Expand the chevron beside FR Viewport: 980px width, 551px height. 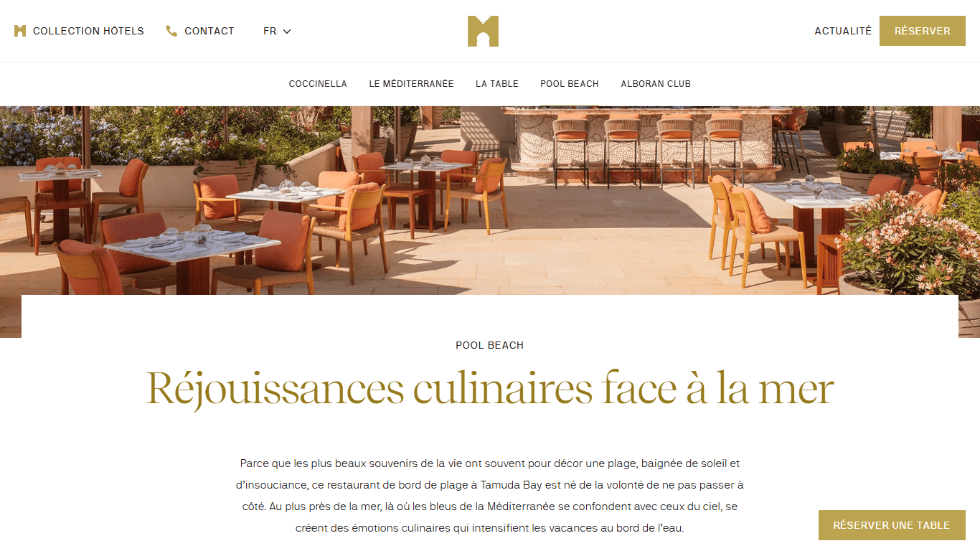(x=287, y=32)
